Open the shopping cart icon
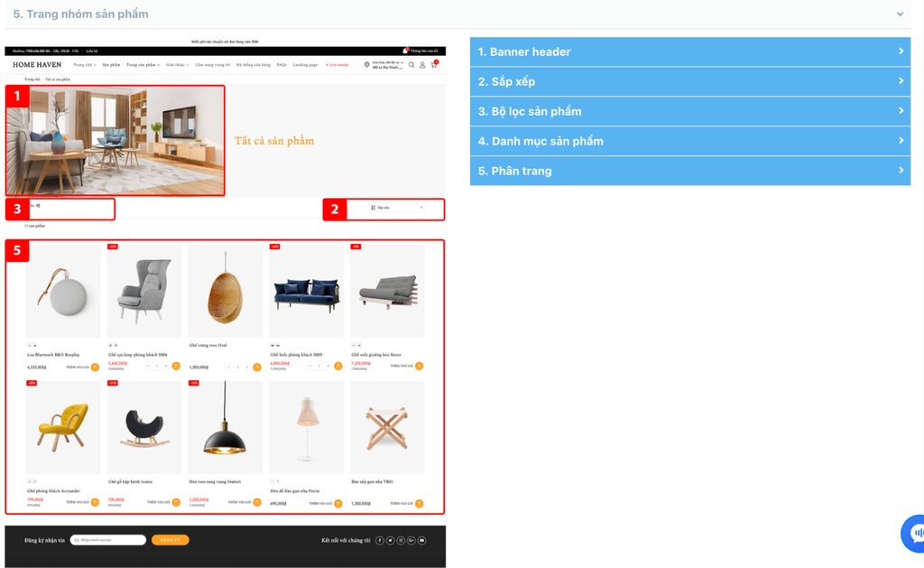The image size is (924, 568). (434, 64)
